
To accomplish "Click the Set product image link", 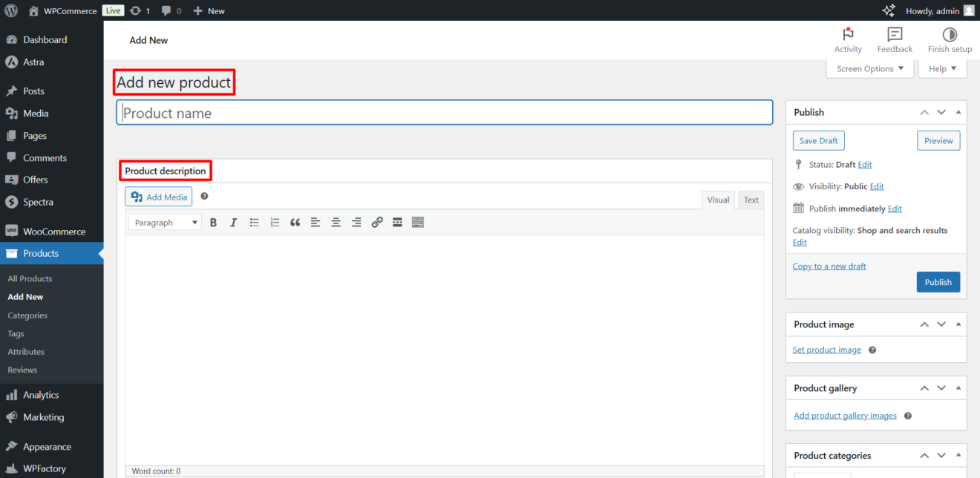I will [826, 349].
